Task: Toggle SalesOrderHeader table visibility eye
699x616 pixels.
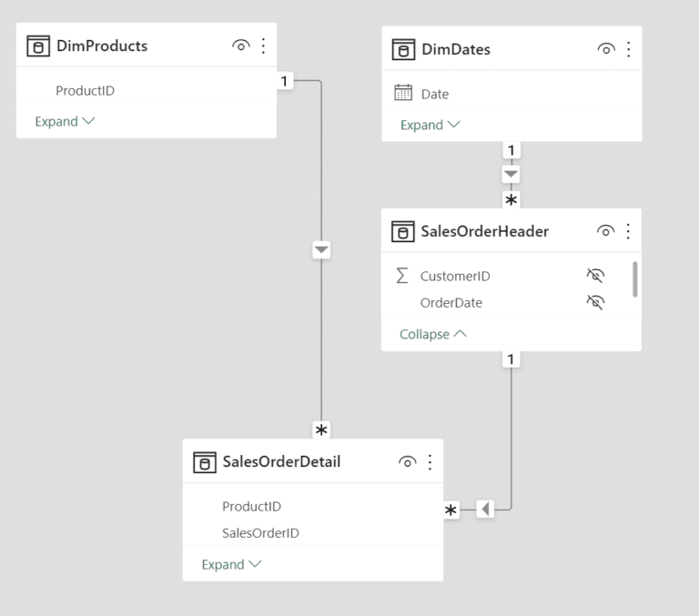Action: pos(605,231)
